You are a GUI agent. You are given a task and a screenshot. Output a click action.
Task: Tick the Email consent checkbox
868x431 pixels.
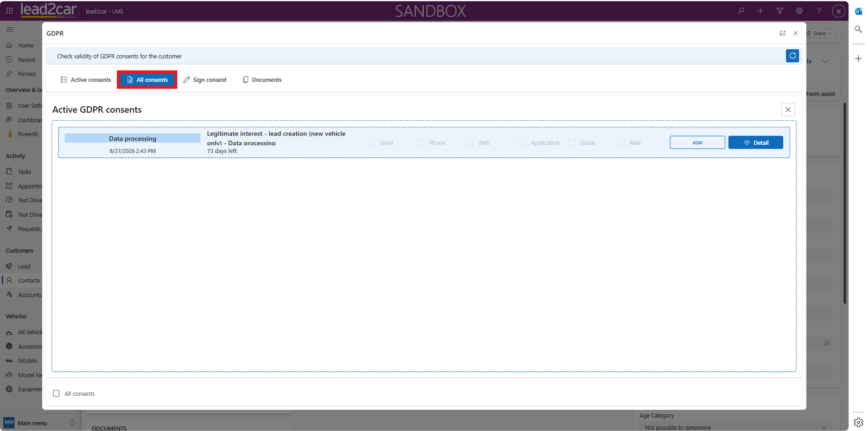point(372,143)
